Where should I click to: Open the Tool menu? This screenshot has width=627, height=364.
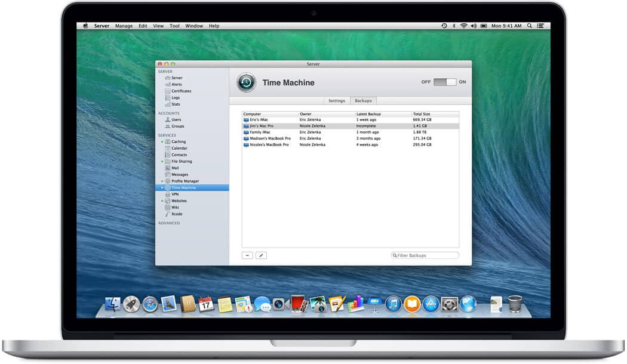[174, 26]
